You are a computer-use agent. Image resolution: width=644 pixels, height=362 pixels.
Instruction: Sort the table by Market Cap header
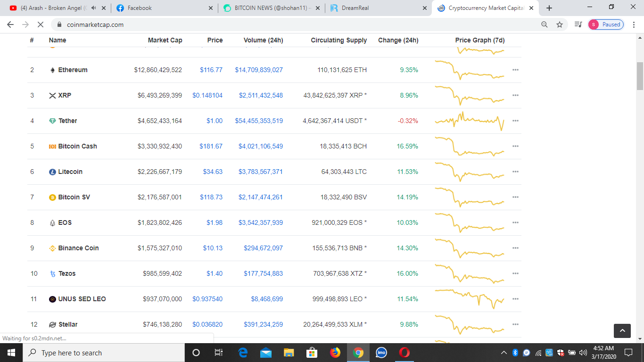pyautogui.click(x=165, y=40)
